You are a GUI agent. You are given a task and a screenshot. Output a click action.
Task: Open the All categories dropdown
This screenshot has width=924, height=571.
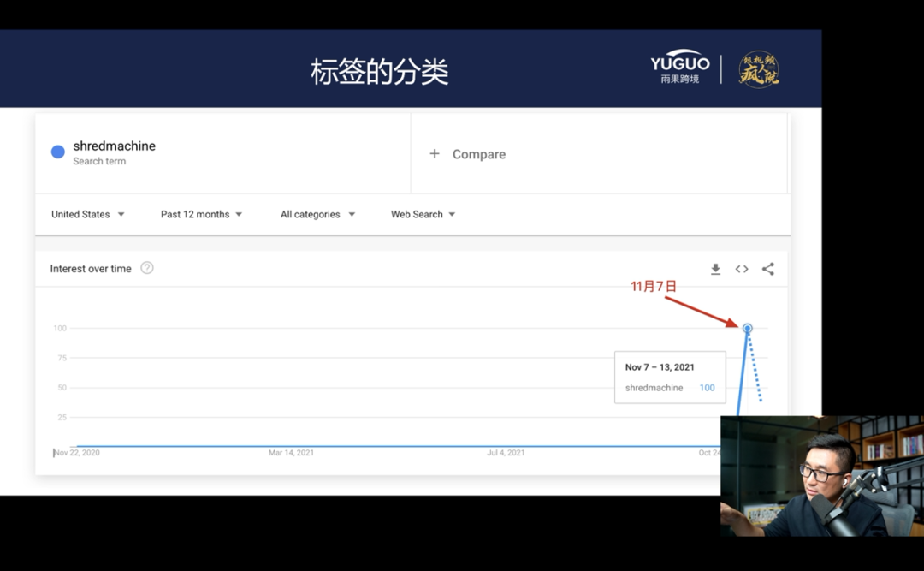pyautogui.click(x=317, y=214)
